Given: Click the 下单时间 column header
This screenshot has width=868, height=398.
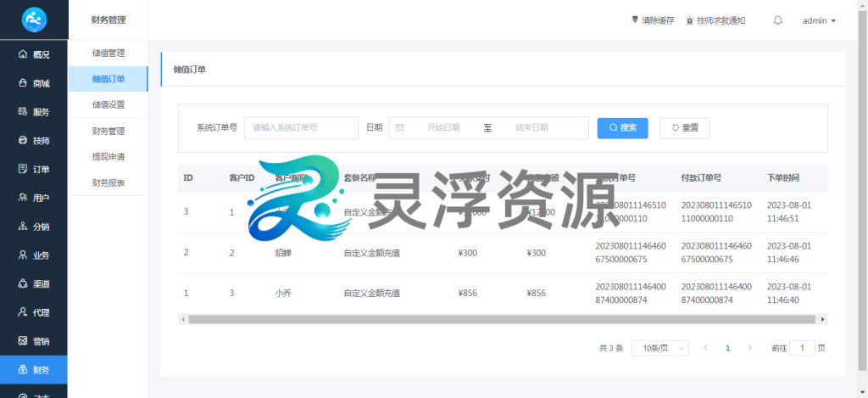Looking at the screenshot, I should 782,178.
